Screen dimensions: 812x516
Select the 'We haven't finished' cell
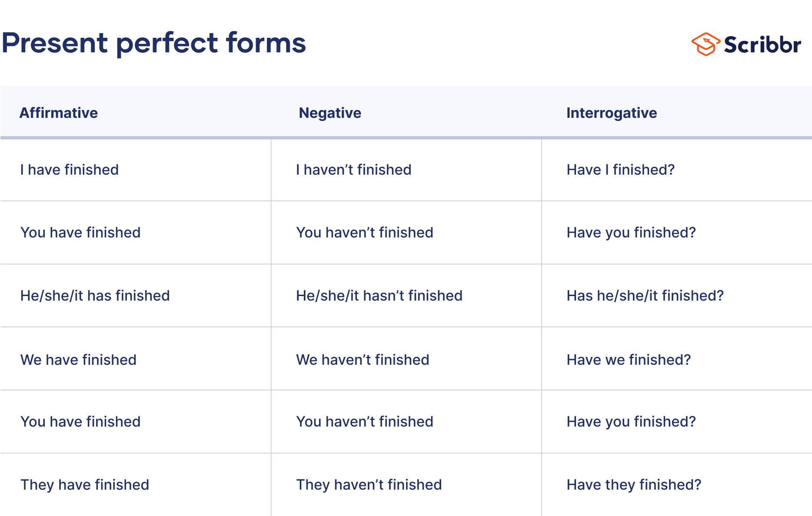[363, 360]
